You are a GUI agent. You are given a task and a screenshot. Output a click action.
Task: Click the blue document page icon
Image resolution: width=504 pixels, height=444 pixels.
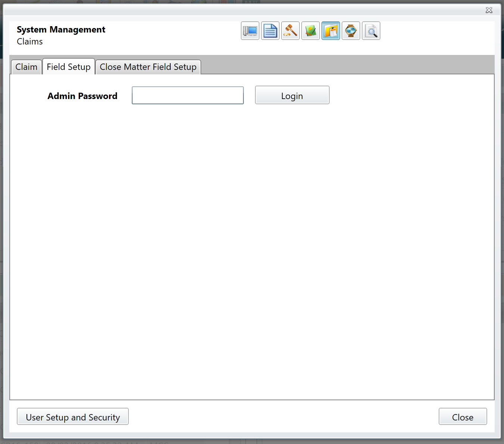click(x=270, y=31)
